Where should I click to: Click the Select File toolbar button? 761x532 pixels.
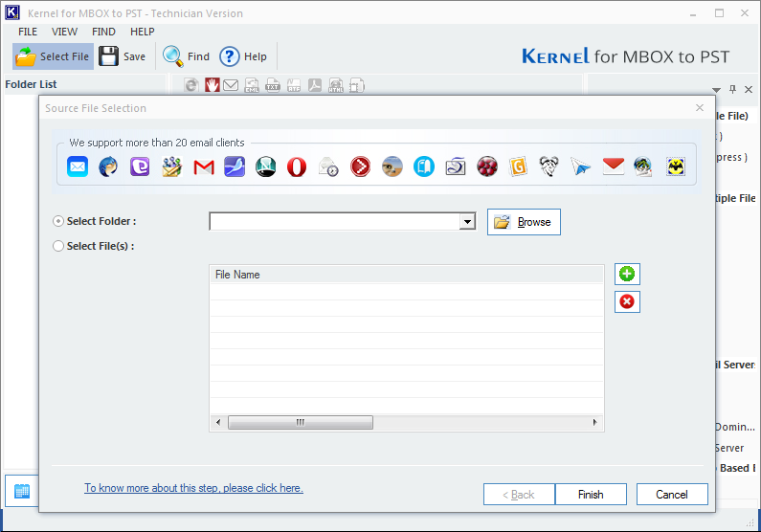pyautogui.click(x=53, y=56)
